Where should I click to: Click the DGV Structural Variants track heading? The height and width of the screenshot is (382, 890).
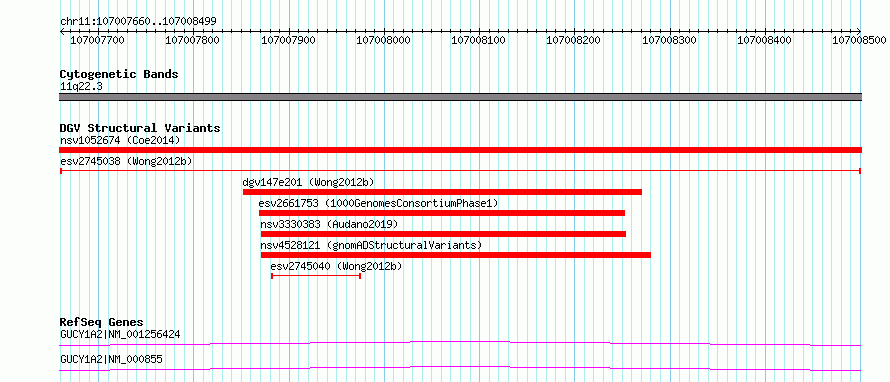[140, 128]
